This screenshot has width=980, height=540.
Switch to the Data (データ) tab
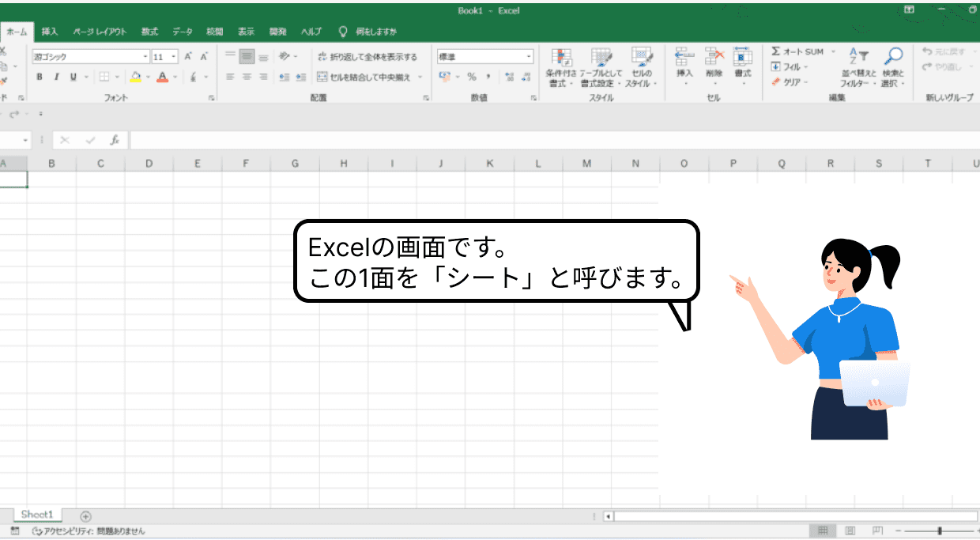pos(183,32)
